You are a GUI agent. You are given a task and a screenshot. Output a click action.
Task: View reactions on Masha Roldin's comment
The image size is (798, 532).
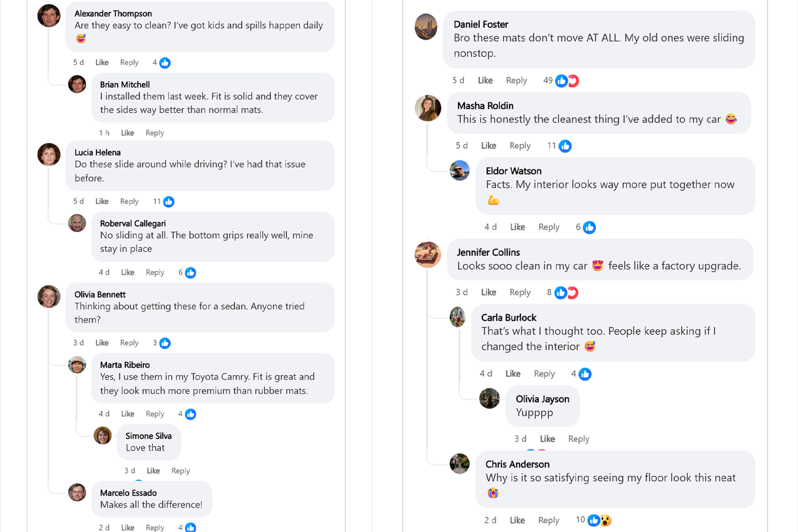click(x=565, y=146)
